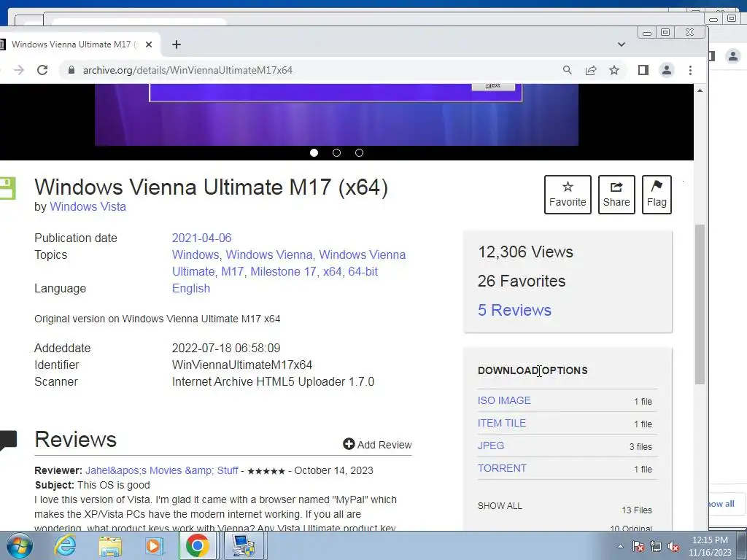Open Action Center flag icon
The image size is (747, 560).
(x=638, y=546)
